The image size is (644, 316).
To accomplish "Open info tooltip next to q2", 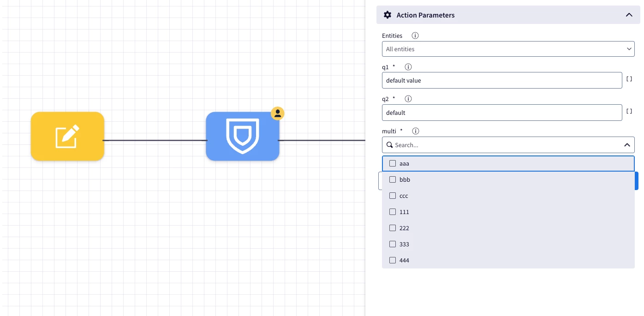I will tap(408, 99).
